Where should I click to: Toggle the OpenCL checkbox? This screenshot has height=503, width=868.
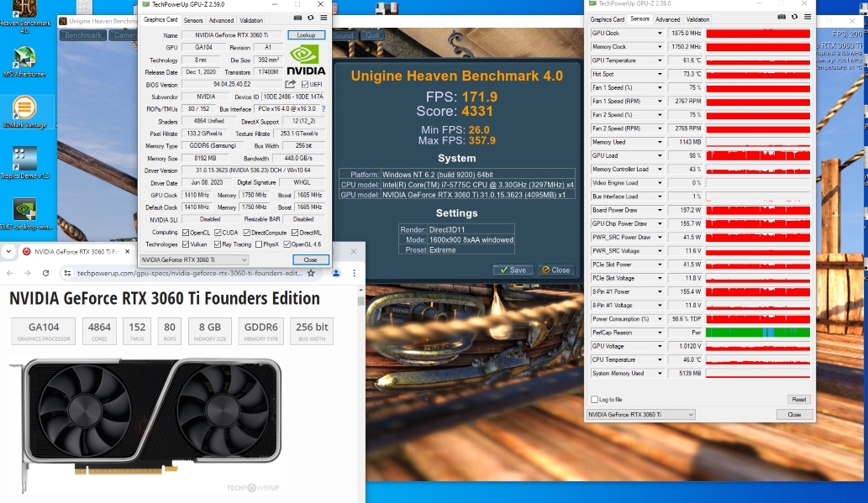[186, 233]
